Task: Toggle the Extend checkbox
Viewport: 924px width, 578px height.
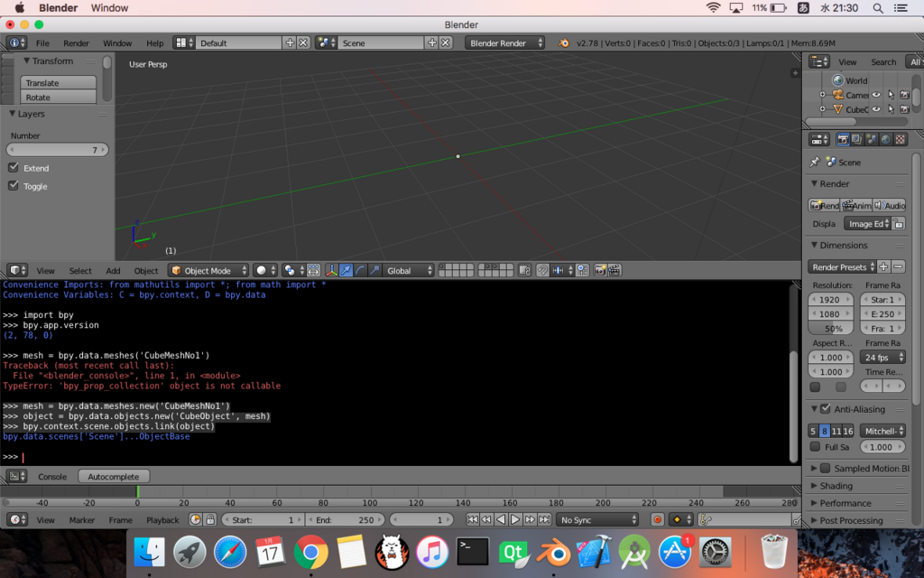Action: tap(14, 167)
